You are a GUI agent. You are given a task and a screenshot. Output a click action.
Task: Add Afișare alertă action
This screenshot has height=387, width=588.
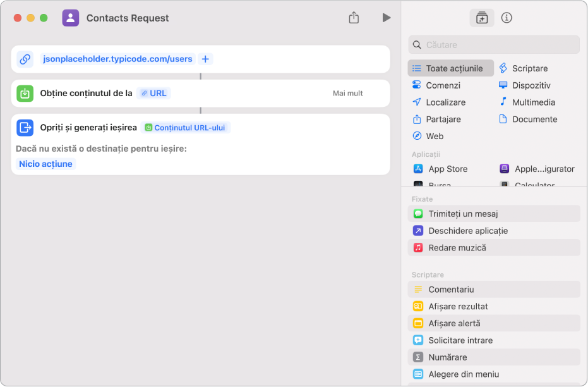(x=494, y=323)
